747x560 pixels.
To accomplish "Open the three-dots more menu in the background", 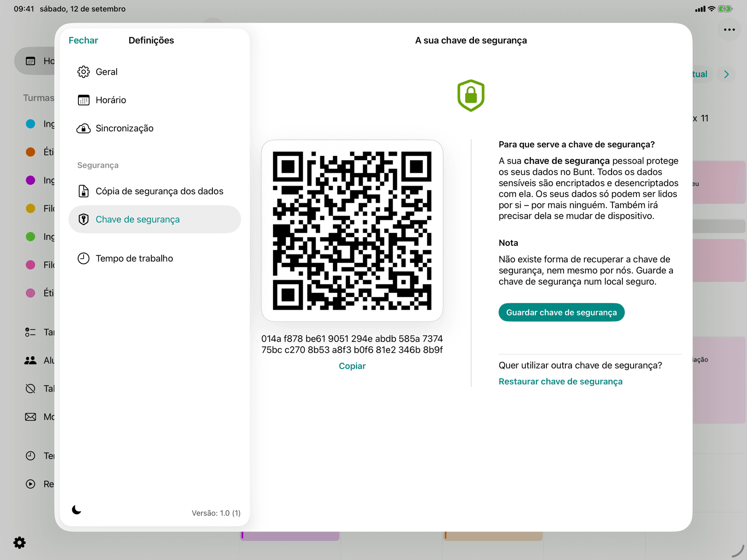I will pyautogui.click(x=729, y=30).
